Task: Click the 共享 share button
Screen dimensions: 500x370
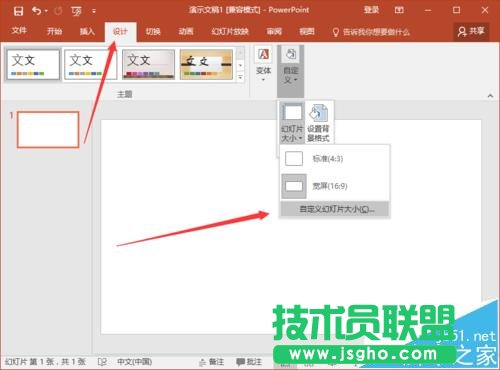Action: (x=471, y=31)
